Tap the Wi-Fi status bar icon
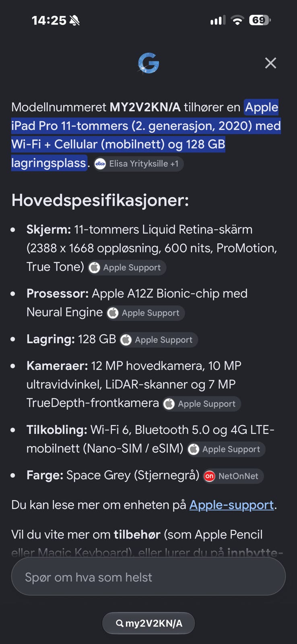This screenshot has height=644, width=297. pyautogui.click(x=237, y=20)
